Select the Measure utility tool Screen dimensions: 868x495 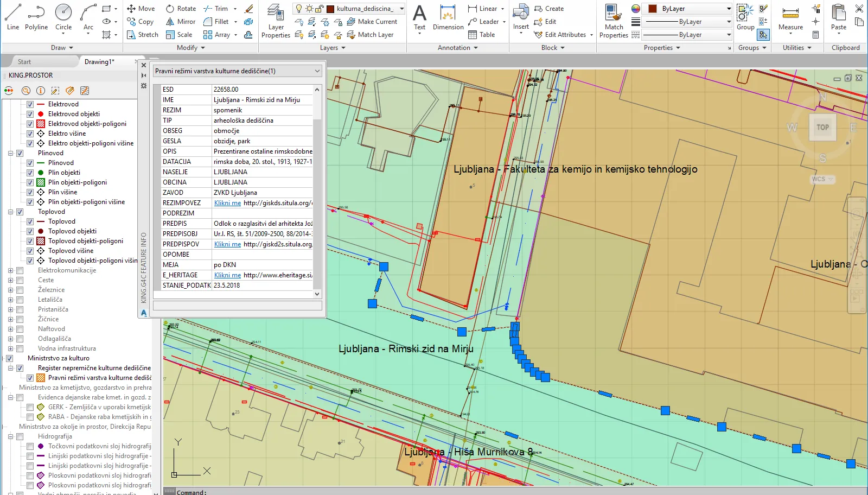pyautogui.click(x=790, y=18)
